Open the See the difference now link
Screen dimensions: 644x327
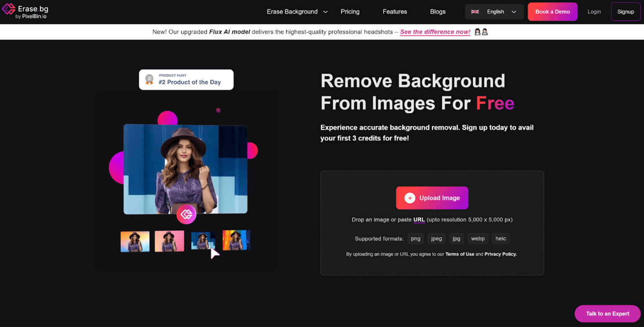click(x=435, y=31)
